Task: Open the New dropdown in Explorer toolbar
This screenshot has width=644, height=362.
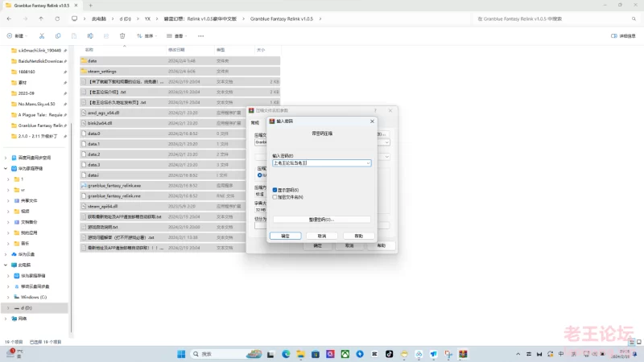Action: (x=17, y=36)
